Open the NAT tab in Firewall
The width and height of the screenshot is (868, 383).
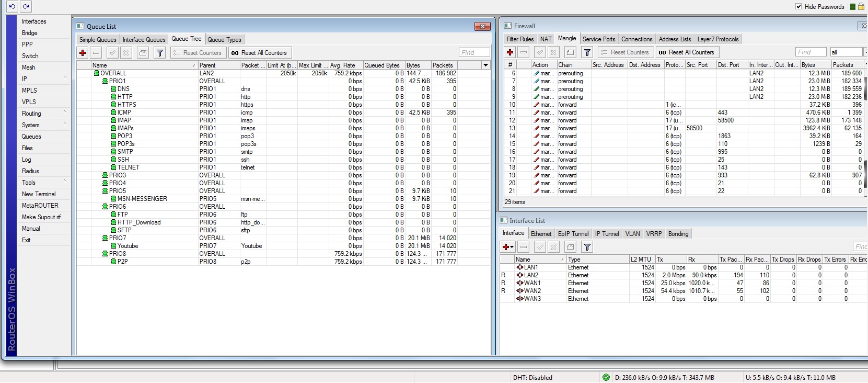pos(546,39)
